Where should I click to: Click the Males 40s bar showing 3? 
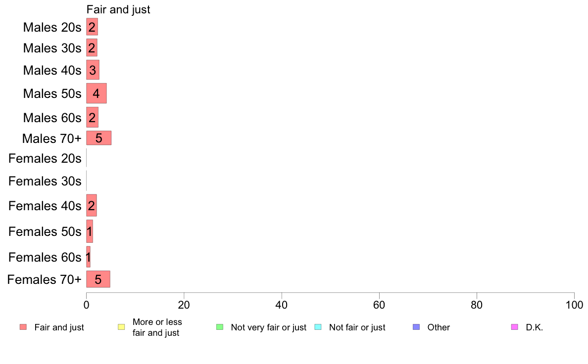tap(93, 70)
